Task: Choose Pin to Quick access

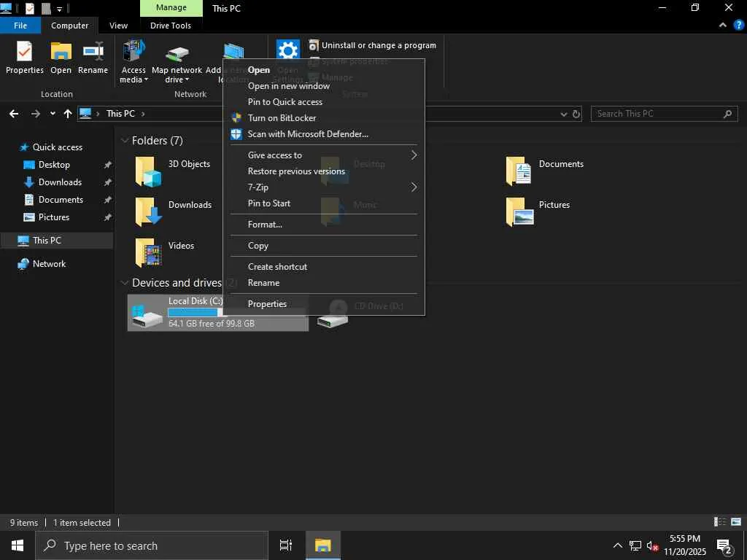Action: pos(325,102)
